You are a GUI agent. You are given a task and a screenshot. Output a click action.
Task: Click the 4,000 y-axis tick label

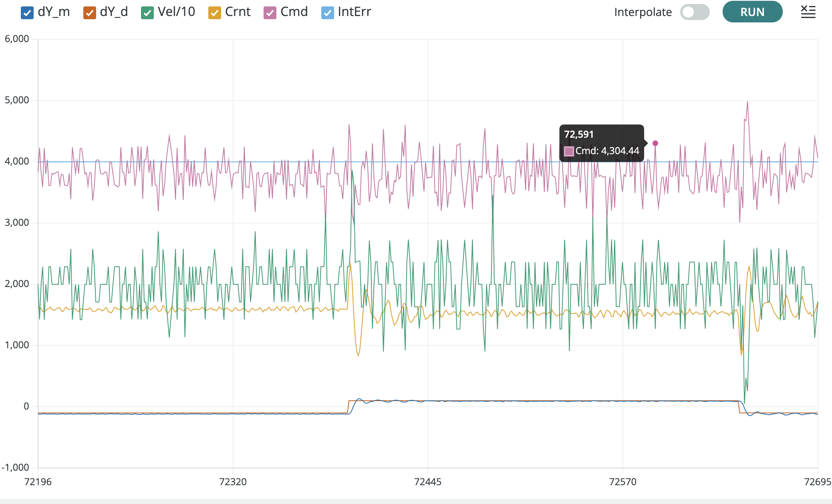click(x=17, y=161)
